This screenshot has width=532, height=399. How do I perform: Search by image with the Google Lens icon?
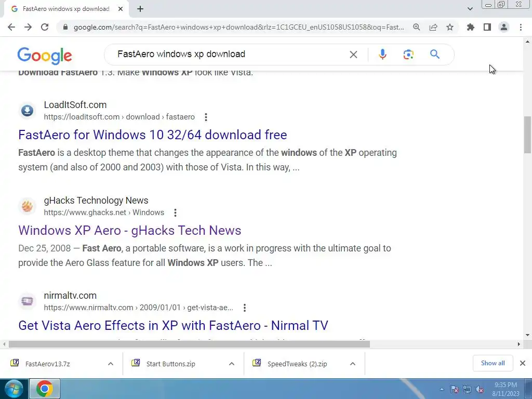point(408,54)
